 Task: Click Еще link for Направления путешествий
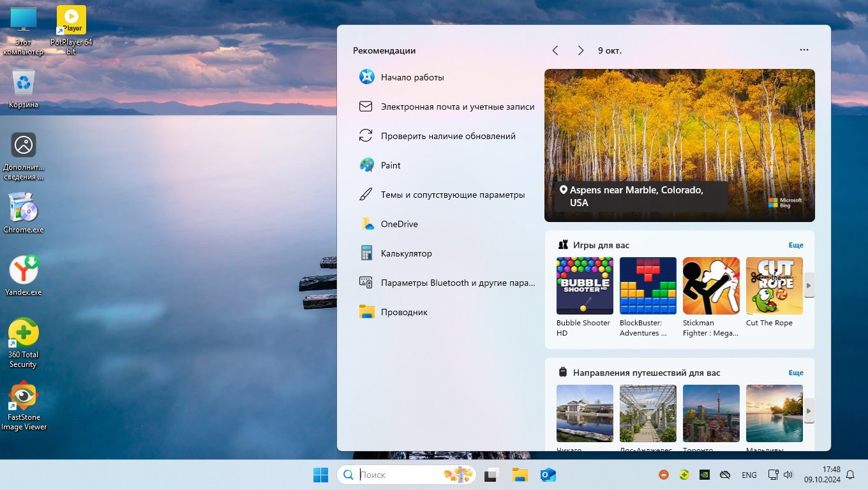pos(796,373)
